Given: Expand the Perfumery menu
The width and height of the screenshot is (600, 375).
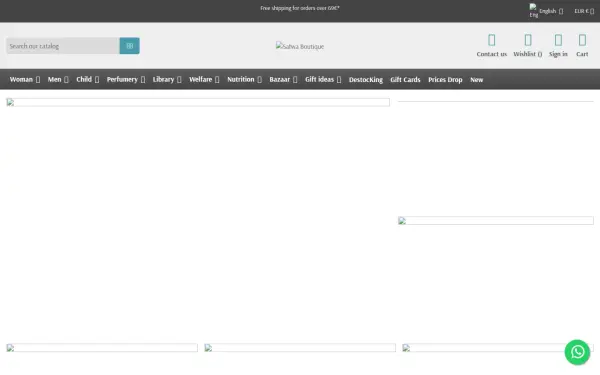Looking at the screenshot, I should [x=126, y=80].
